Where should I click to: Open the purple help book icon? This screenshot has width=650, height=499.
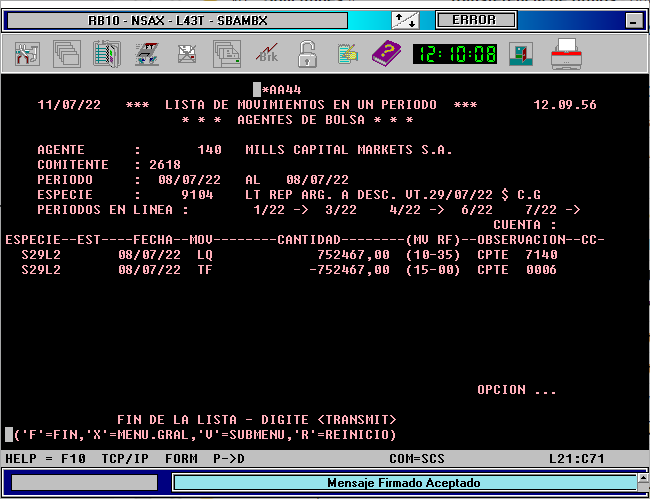pos(386,54)
